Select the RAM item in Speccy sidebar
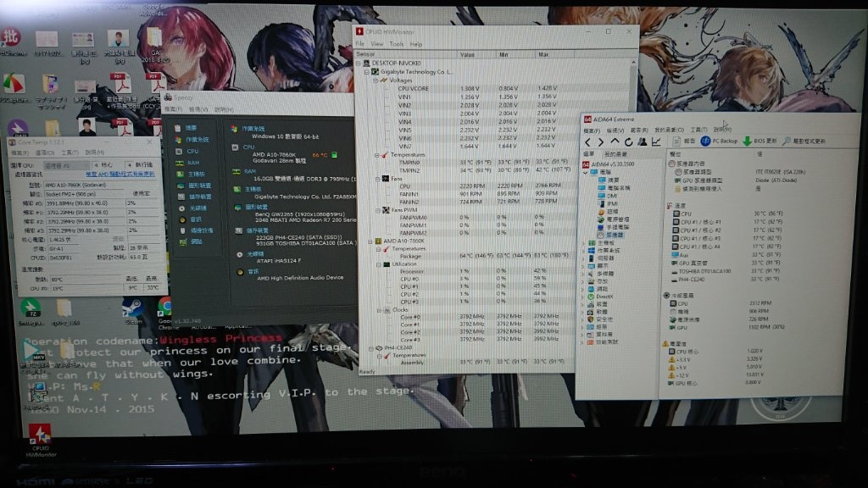 coord(187,163)
